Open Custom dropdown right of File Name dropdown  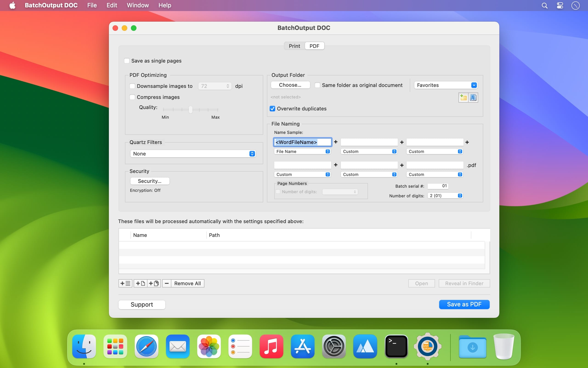click(x=369, y=151)
